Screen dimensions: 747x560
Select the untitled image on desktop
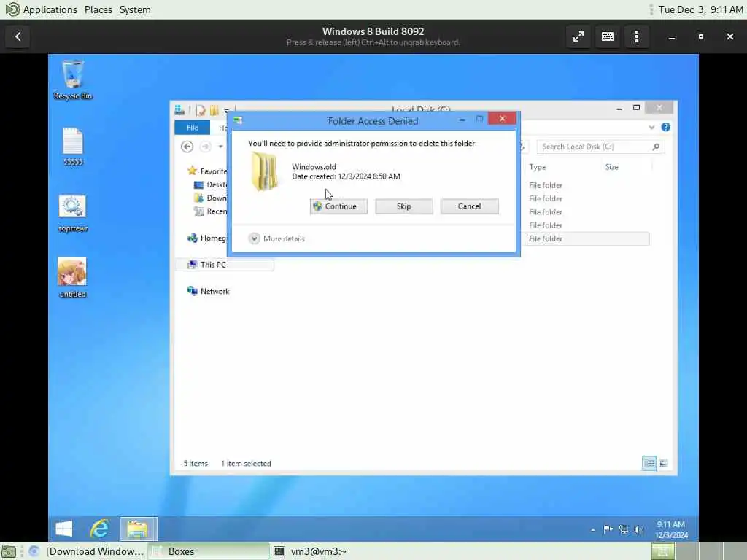coord(72,278)
